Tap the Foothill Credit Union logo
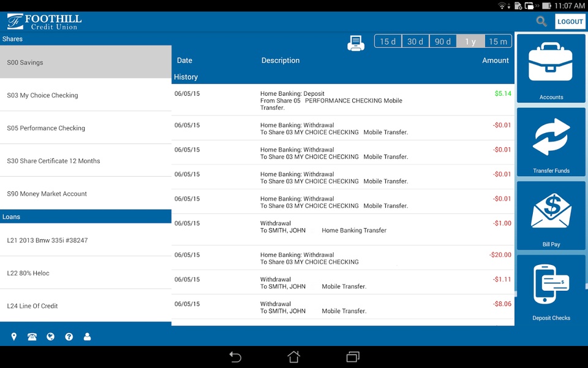Screen dimensions: 588x368 pos(44,22)
